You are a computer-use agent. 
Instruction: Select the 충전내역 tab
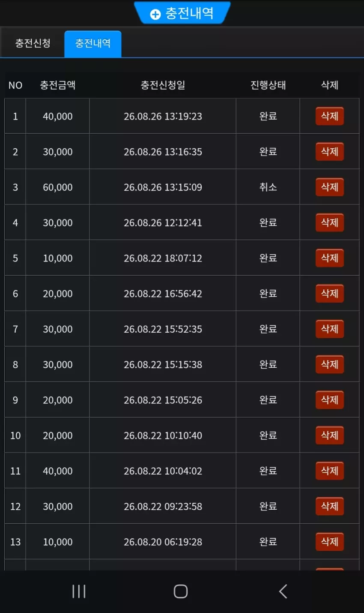click(x=93, y=43)
